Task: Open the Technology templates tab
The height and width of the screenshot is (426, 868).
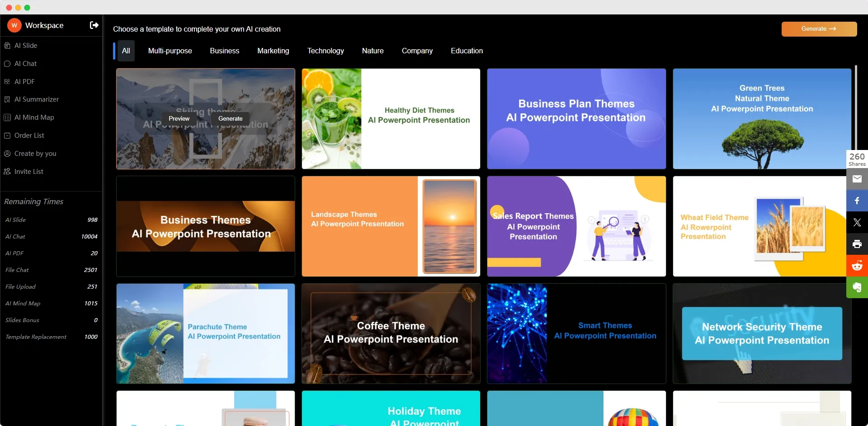Action: (325, 51)
